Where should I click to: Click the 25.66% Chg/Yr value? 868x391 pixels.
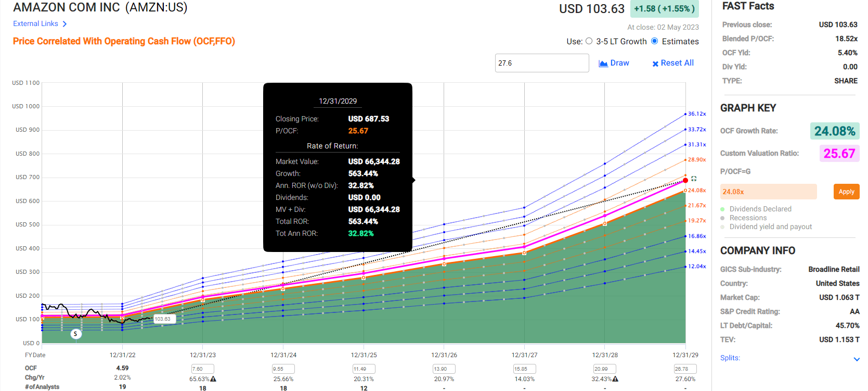(x=283, y=379)
